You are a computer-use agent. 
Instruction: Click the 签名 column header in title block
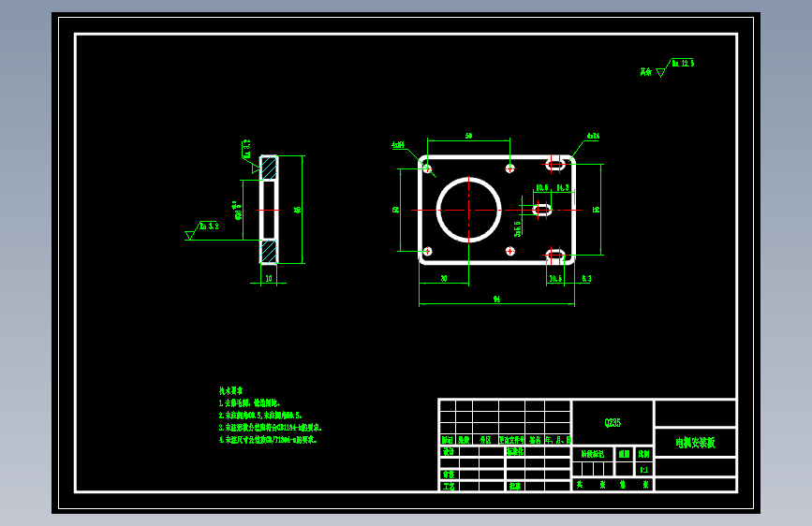(535, 440)
